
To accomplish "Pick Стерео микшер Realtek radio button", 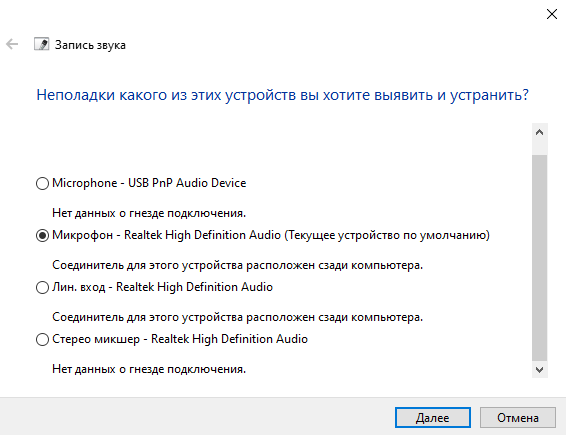I will 42,339.
